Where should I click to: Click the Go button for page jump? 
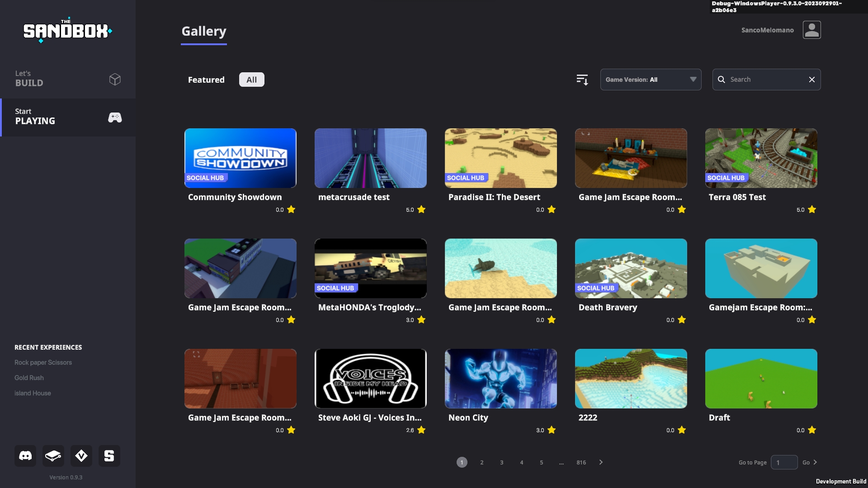[809, 462]
